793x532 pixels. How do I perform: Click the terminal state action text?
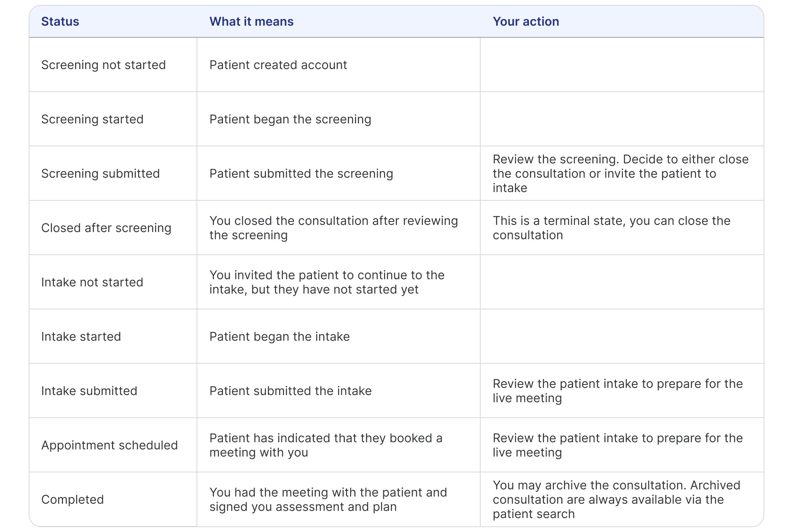click(x=611, y=228)
